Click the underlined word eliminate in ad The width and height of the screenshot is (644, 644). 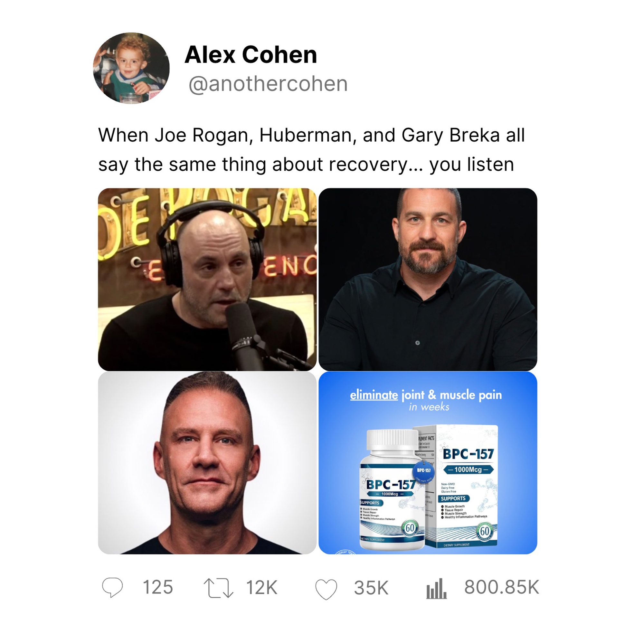374,395
